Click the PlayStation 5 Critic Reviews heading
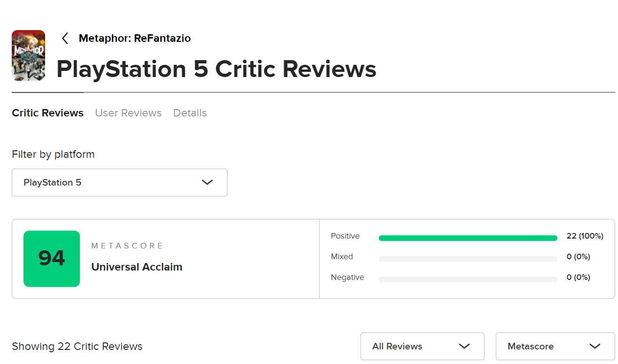 (x=216, y=69)
